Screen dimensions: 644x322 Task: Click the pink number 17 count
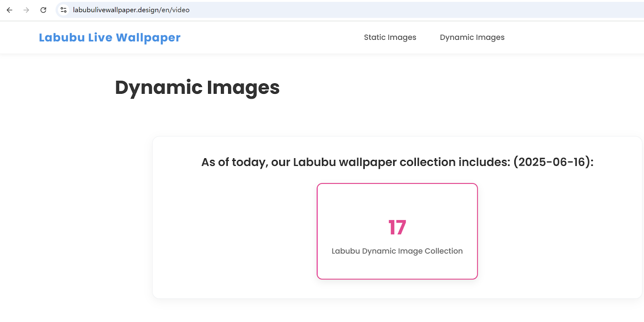pyautogui.click(x=397, y=227)
